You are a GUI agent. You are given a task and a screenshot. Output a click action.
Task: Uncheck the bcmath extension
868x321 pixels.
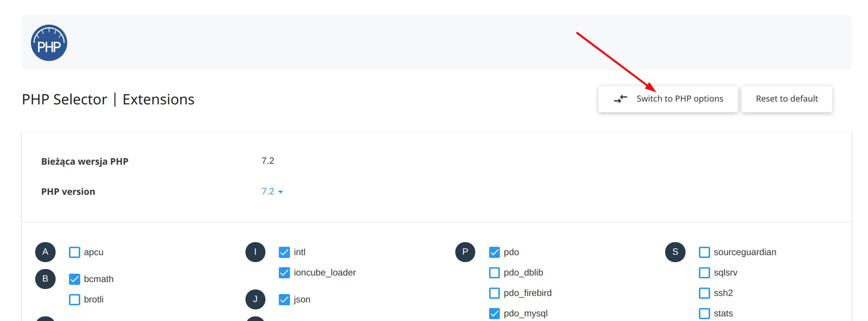point(75,279)
